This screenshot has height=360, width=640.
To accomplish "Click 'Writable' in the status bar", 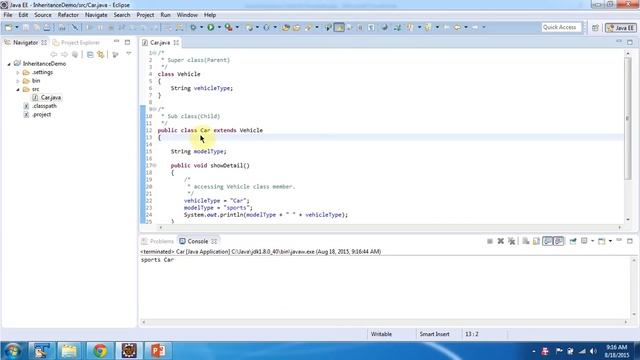I will (381, 334).
